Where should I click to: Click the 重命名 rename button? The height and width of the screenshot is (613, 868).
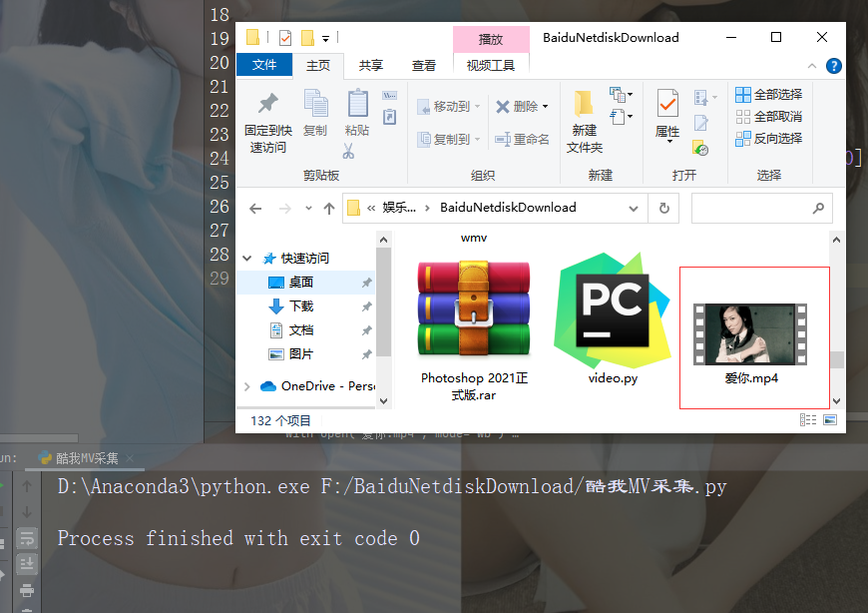[x=522, y=139]
